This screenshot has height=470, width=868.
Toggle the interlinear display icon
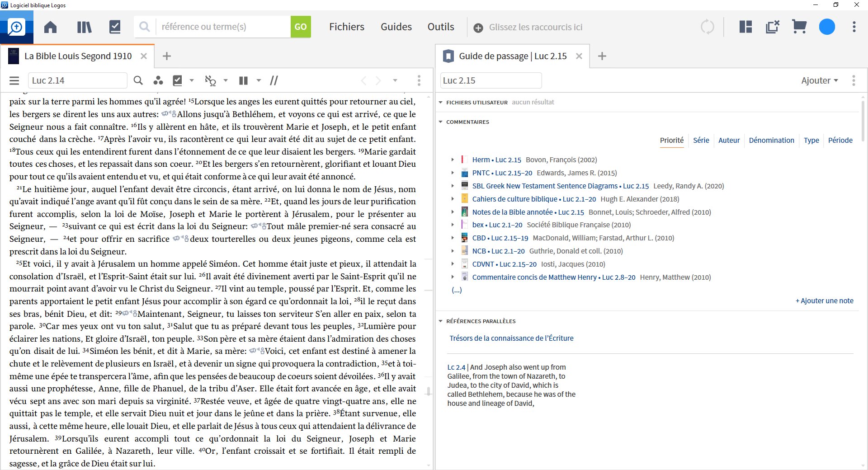tap(210, 80)
